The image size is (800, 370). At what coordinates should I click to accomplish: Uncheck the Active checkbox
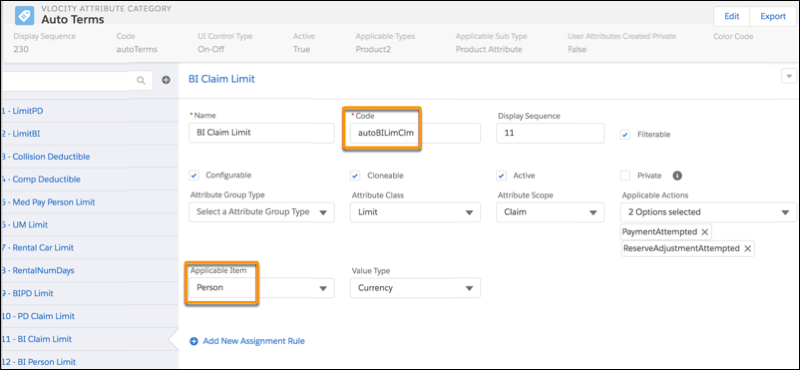(x=501, y=176)
